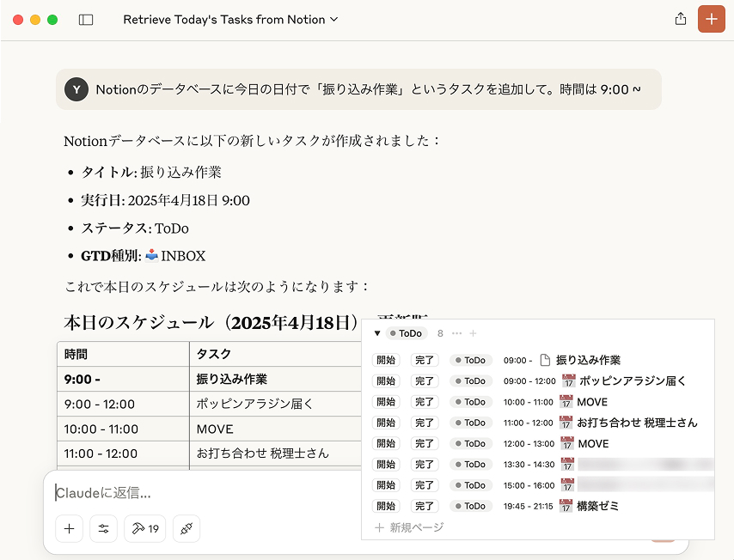Open ToDo status tag on ポッピンアラジン届く row
This screenshot has width=734, height=560.
coord(471,380)
